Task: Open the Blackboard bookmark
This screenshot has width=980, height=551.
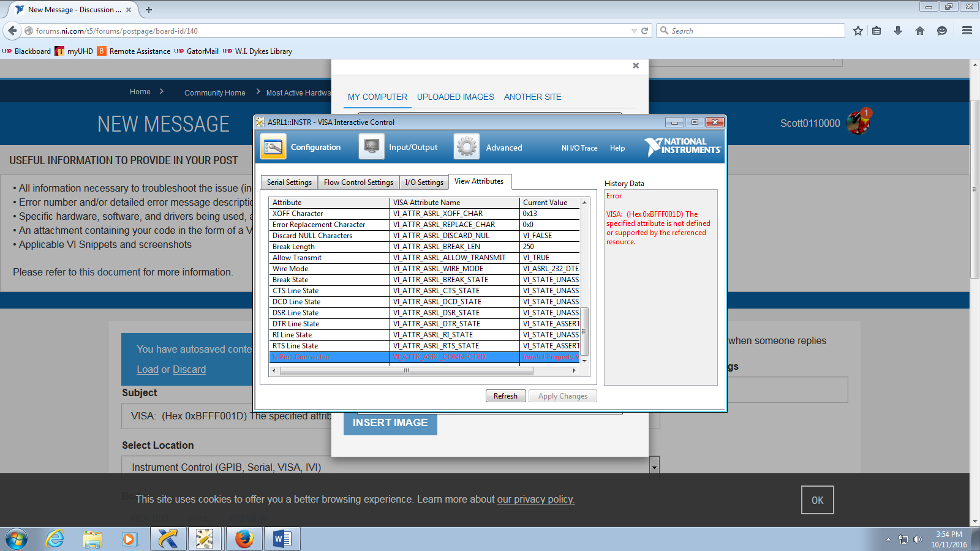Action: pyautogui.click(x=27, y=51)
